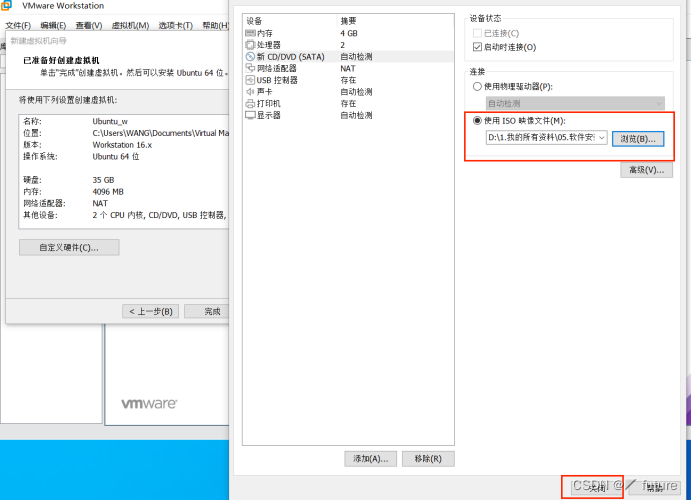Choose 使用 ISO 映像文件(M) radio option
Image resolution: width=692 pixels, height=500 pixels.
point(477,120)
